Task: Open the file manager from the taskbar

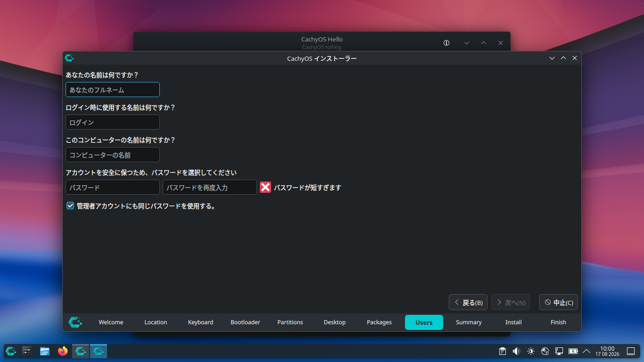Action: click(45, 351)
